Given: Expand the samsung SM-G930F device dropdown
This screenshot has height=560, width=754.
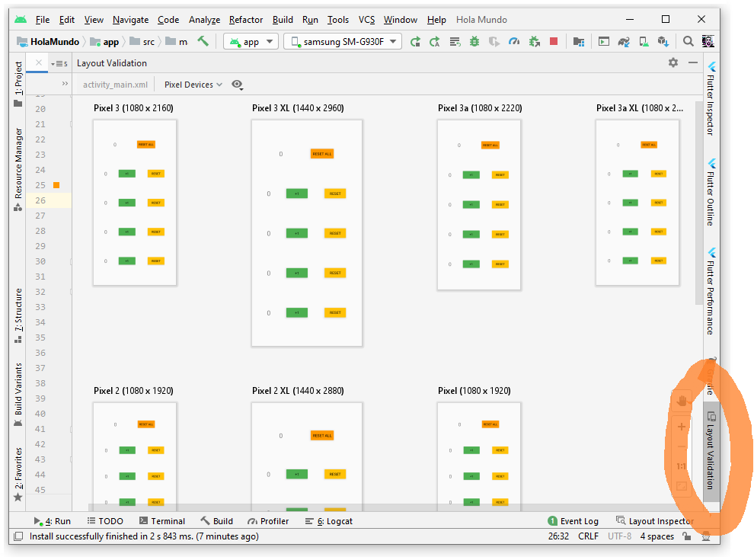Looking at the screenshot, I should (343, 41).
